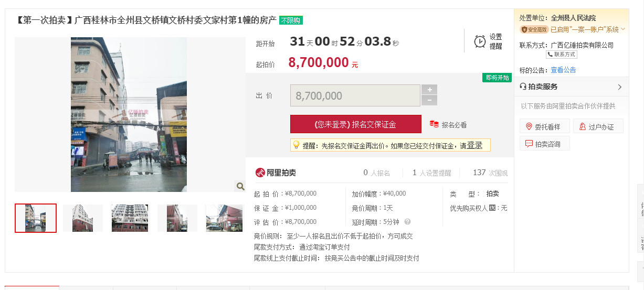
Task: Click the alarm clock reminder icon
Action: tap(480, 41)
